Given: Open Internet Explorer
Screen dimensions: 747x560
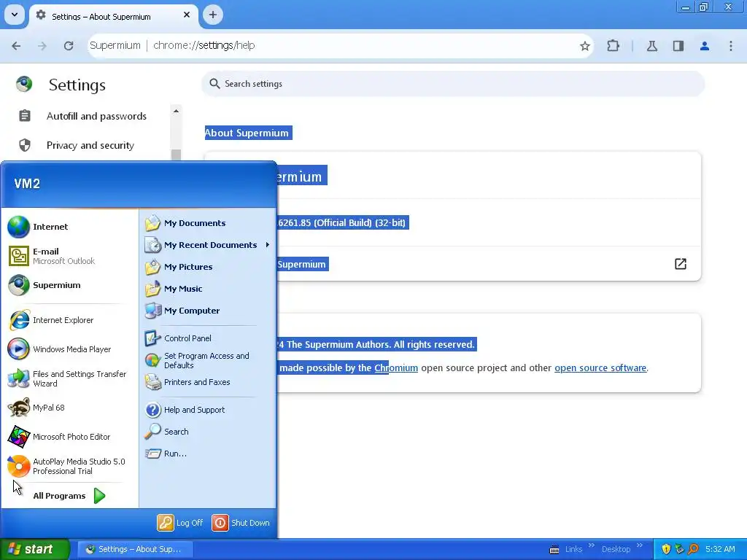Looking at the screenshot, I should (x=51, y=320).
